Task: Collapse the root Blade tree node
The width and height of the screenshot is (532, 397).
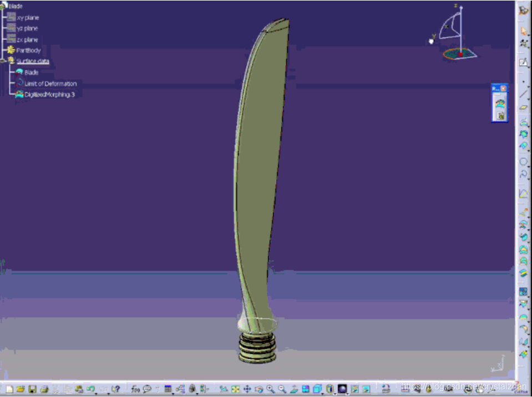Action: 2,6
